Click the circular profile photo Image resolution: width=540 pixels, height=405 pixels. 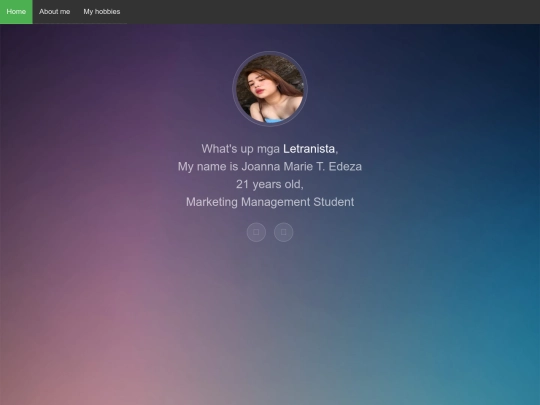coord(270,89)
